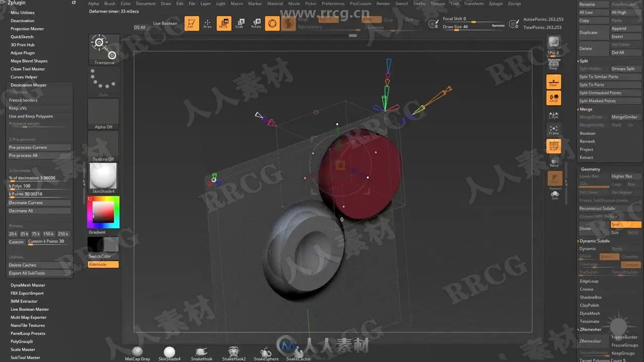The width and height of the screenshot is (644, 362).
Task: Click Pre-process Current button
Action: click(40, 147)
